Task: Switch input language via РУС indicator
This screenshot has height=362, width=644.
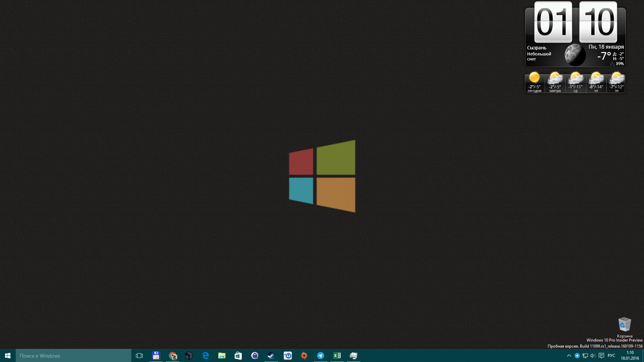Action: point(611,356)
